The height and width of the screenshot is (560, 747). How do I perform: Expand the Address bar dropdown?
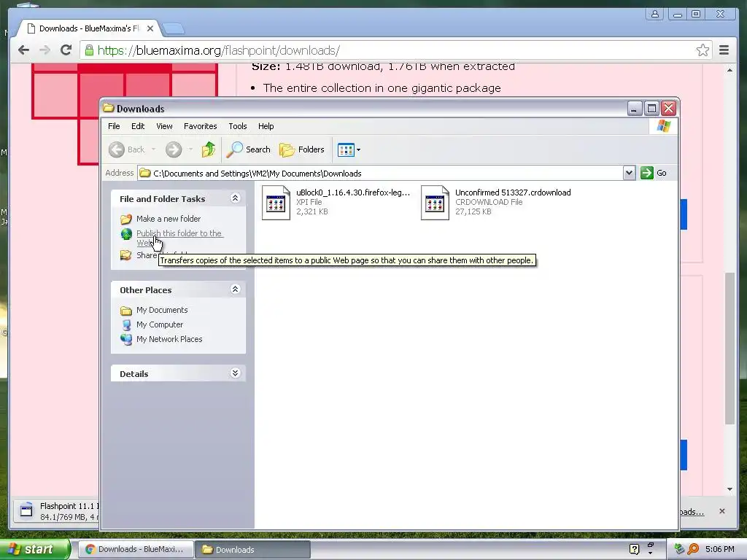tap(629, 173)
